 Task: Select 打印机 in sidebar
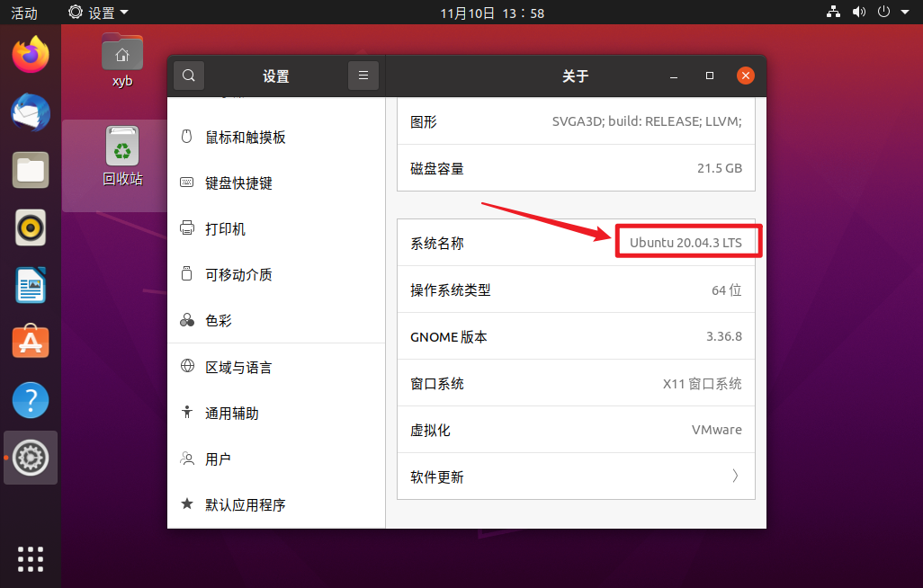[276, 228]
